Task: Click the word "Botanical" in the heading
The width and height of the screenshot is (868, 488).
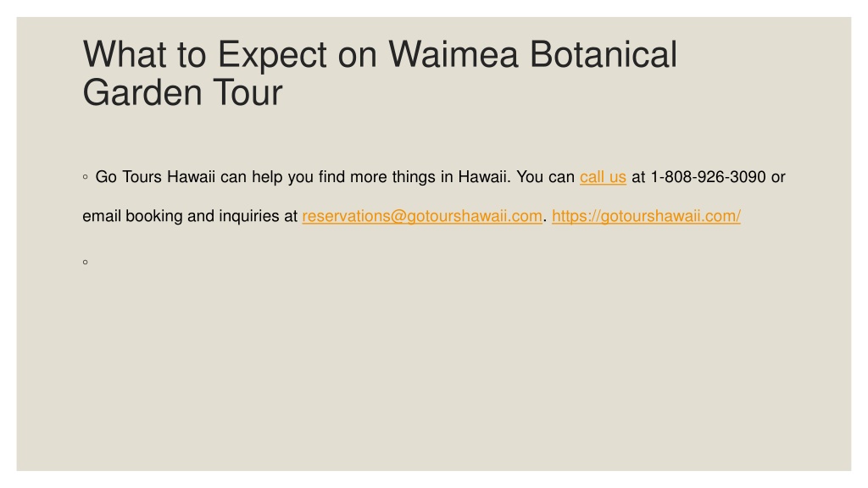Action: pos(604,55)
